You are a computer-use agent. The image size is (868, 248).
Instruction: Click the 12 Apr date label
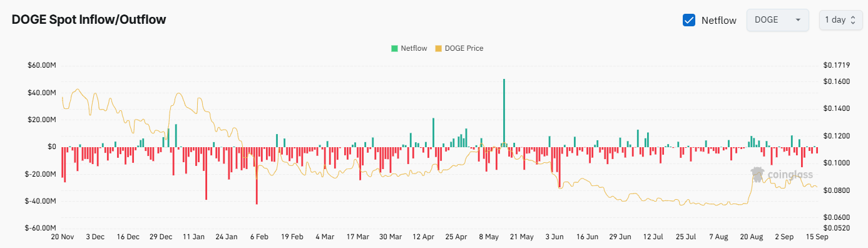tap(424, 237)
